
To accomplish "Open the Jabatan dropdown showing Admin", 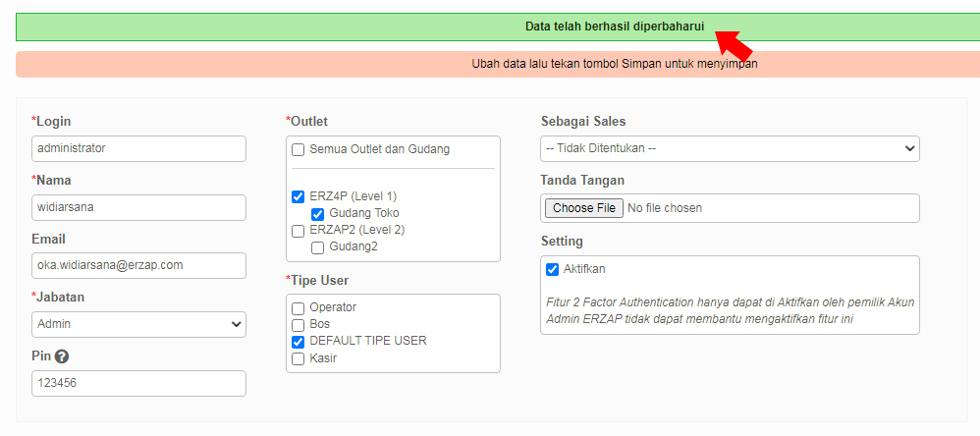I will click(x=138, y=324).
